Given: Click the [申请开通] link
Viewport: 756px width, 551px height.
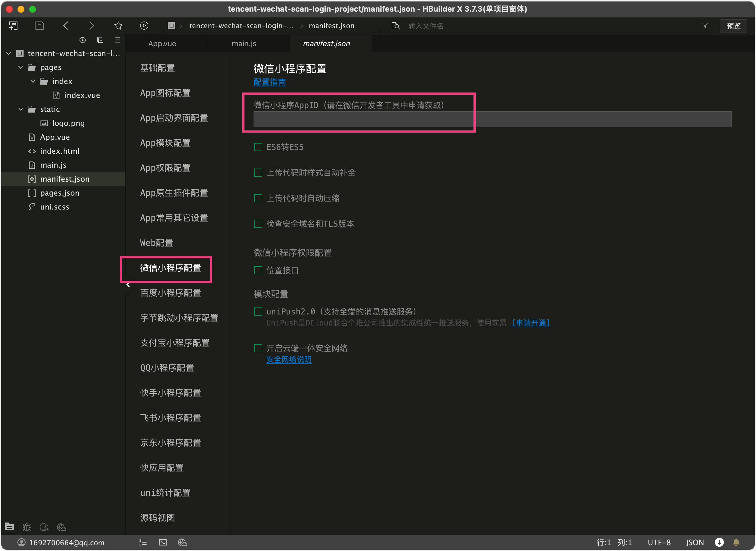Looking at the screenshot, I should click(530, 323).
